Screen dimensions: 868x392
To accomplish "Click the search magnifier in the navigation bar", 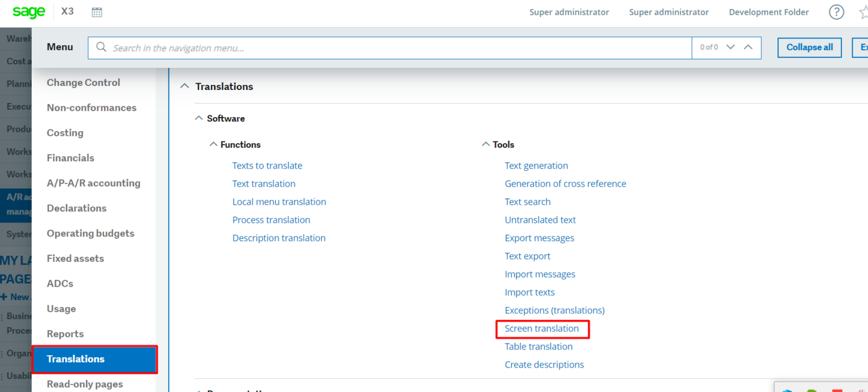I will 101,48.
